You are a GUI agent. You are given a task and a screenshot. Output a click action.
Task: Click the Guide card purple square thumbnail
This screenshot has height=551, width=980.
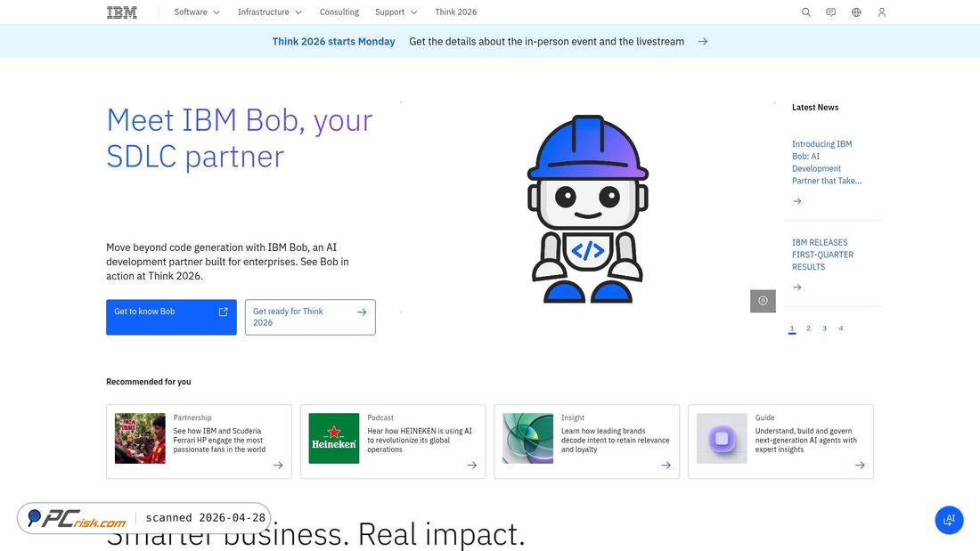722,439
